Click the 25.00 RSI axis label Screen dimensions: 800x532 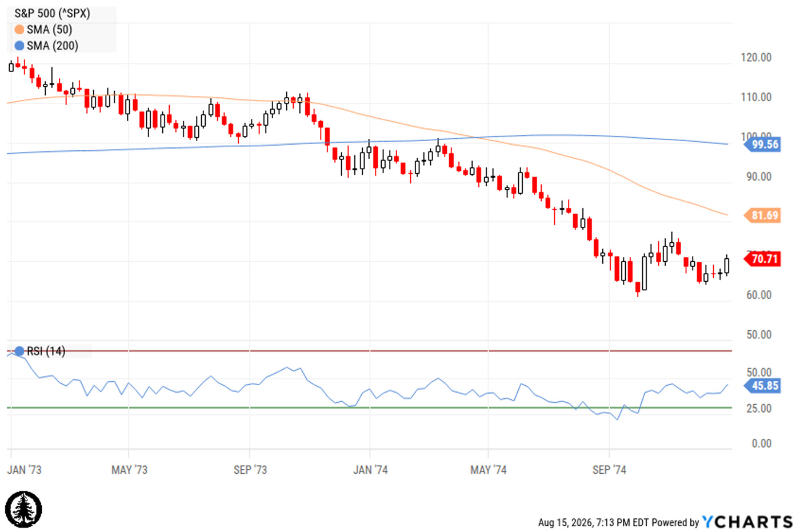[x=759, y=409]
